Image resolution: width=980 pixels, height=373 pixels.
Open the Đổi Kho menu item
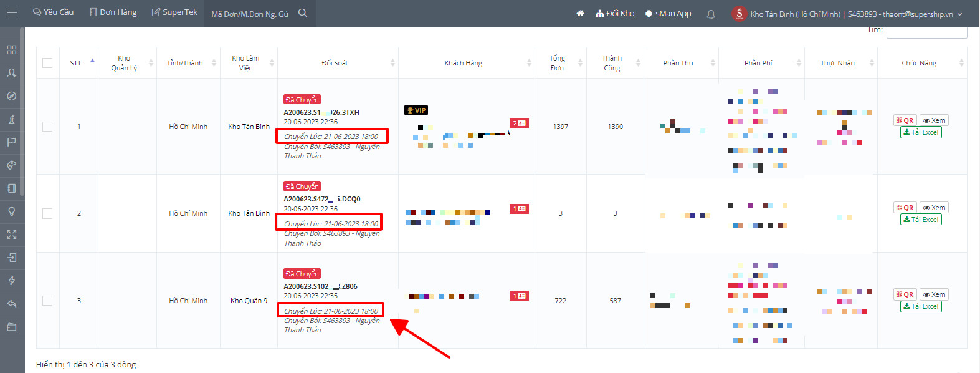click(x=615, y=13)
